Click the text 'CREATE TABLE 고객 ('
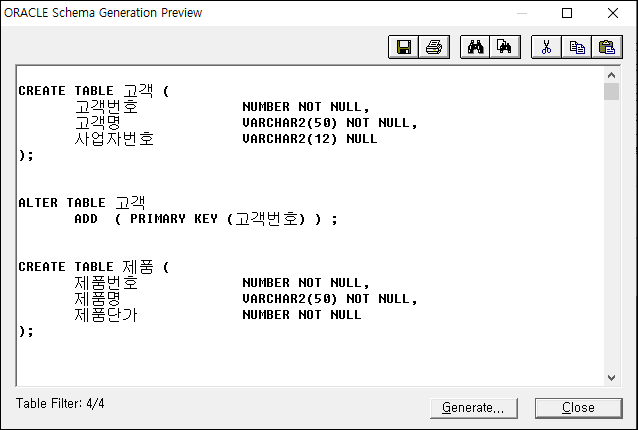638x430 pixels. point(94,90)
